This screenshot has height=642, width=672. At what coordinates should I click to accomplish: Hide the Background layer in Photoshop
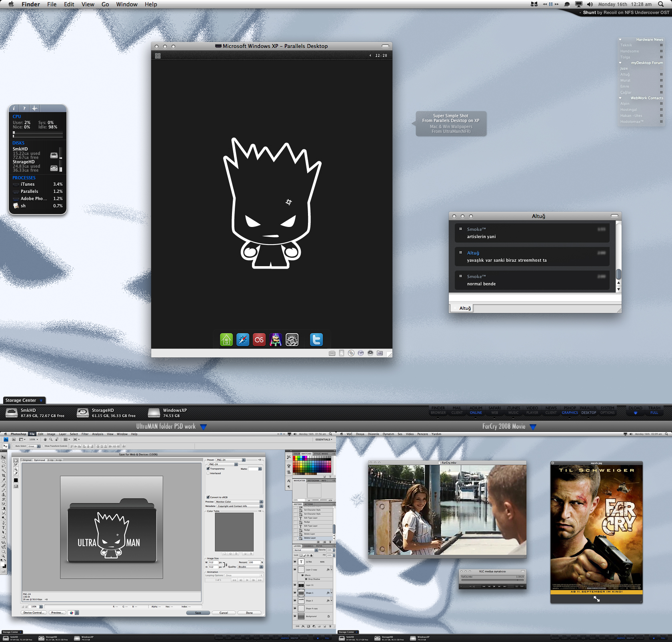(295, 616)
